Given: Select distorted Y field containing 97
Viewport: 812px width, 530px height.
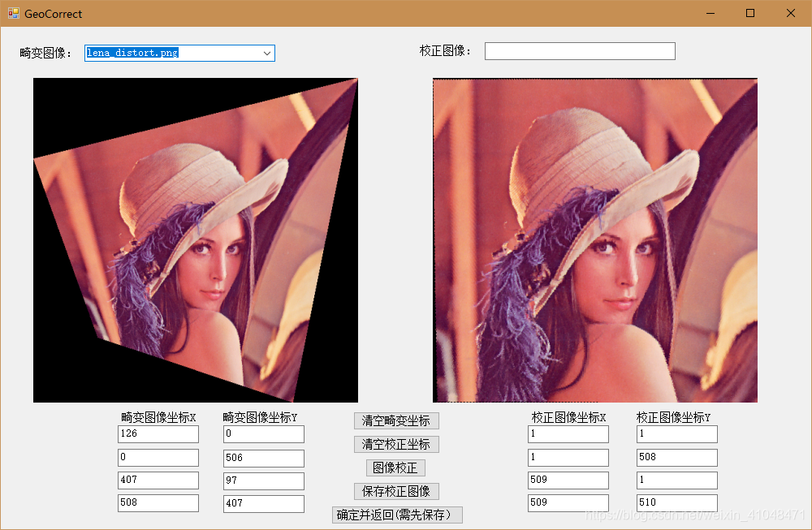Looking at the screenshot, I should pyautogui.click(x=264, y=480).
